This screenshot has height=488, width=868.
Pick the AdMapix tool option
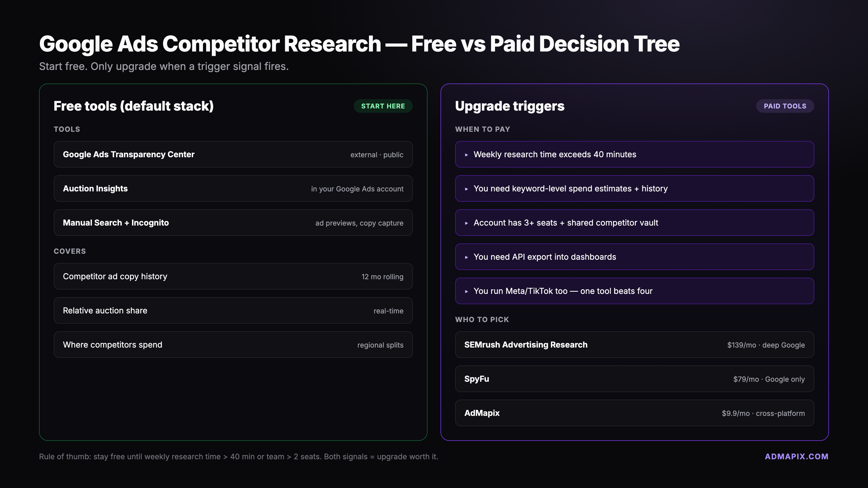point(634,413)
